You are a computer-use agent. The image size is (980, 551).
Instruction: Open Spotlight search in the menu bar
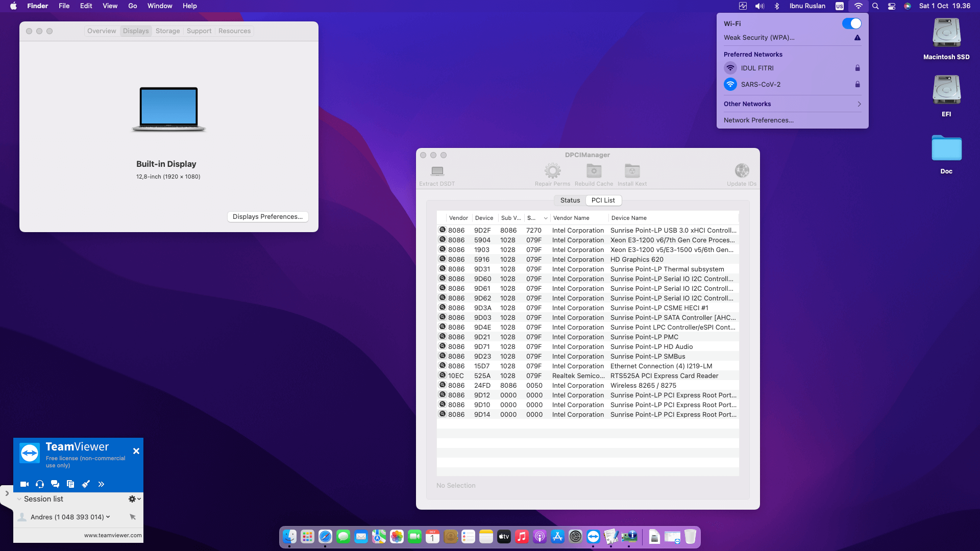tap(875, 6)
